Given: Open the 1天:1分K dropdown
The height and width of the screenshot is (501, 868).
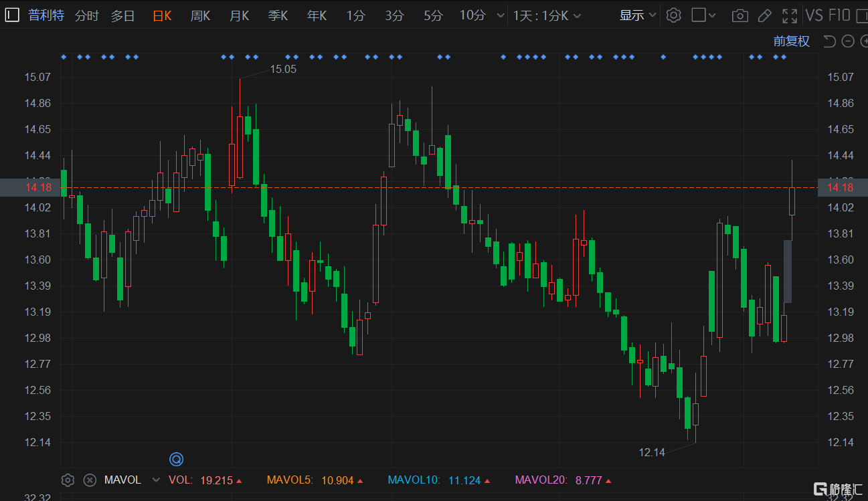Looking at the screenshot, I should pos(547,16).
